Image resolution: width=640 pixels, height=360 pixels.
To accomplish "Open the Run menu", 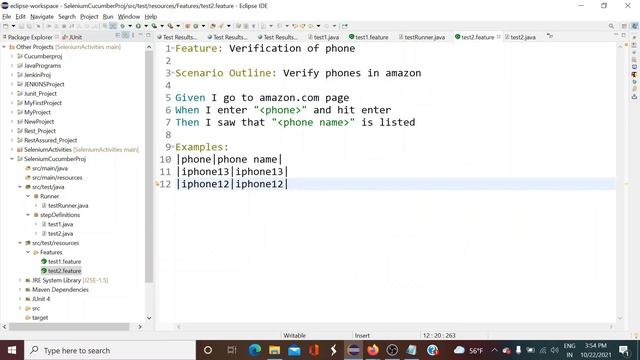I will point(108,17).
